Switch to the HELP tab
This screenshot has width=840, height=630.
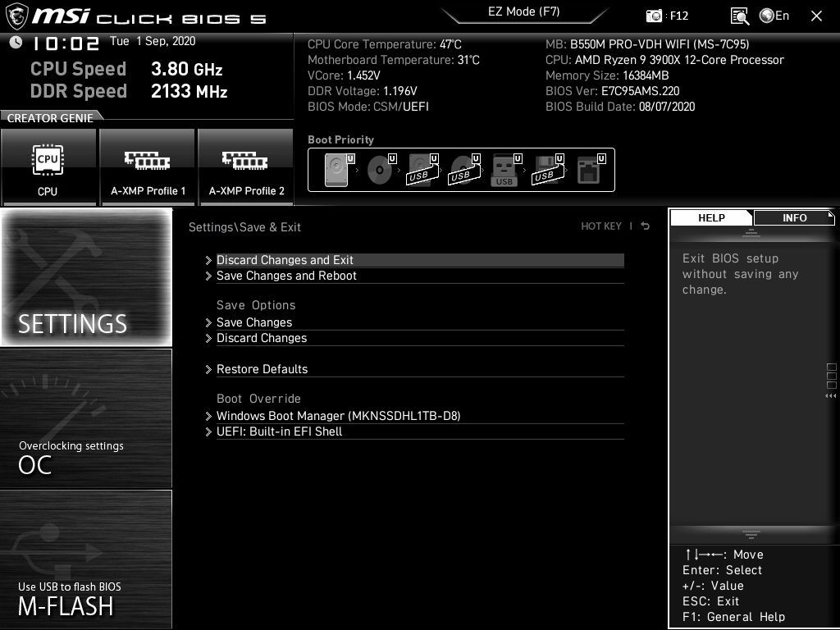coord(711,217)
